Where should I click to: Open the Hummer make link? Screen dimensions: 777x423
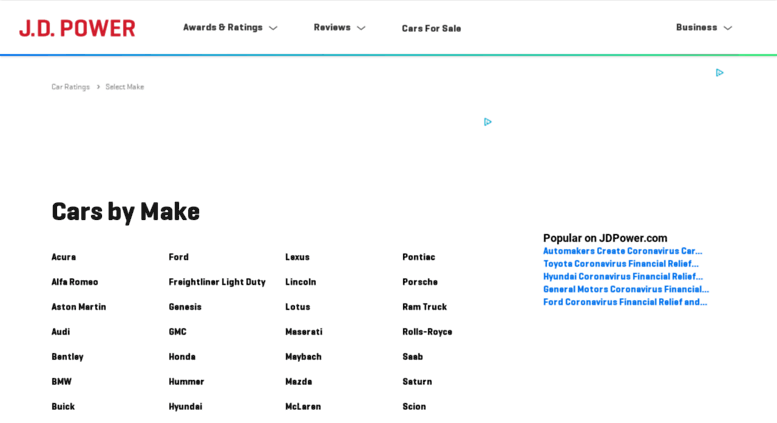(x=186, y=381)
